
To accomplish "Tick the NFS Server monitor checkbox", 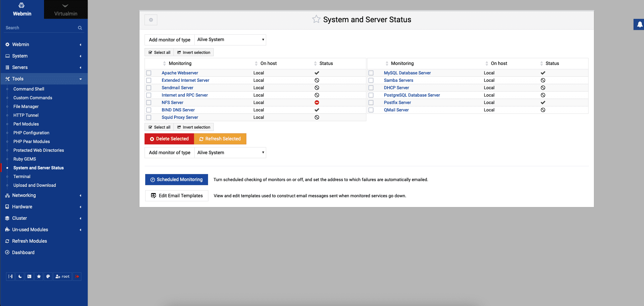I will (149, 103).
